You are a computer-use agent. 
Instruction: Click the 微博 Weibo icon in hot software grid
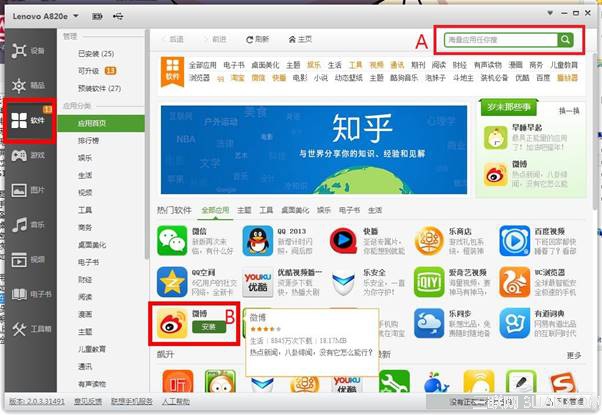(x=172, y=323)
